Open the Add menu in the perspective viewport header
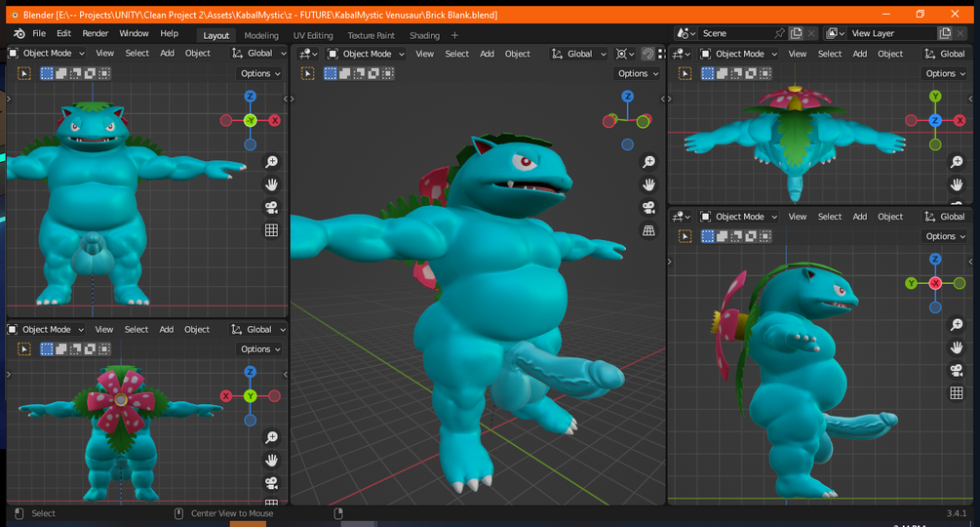Viewport: 980px width, 527px height. pos(487,54)
